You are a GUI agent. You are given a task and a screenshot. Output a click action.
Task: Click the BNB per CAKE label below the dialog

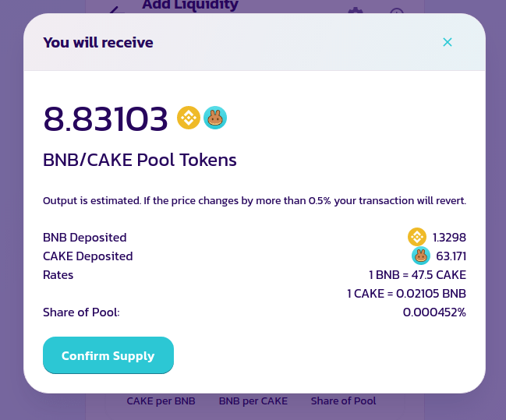(253, 401)
